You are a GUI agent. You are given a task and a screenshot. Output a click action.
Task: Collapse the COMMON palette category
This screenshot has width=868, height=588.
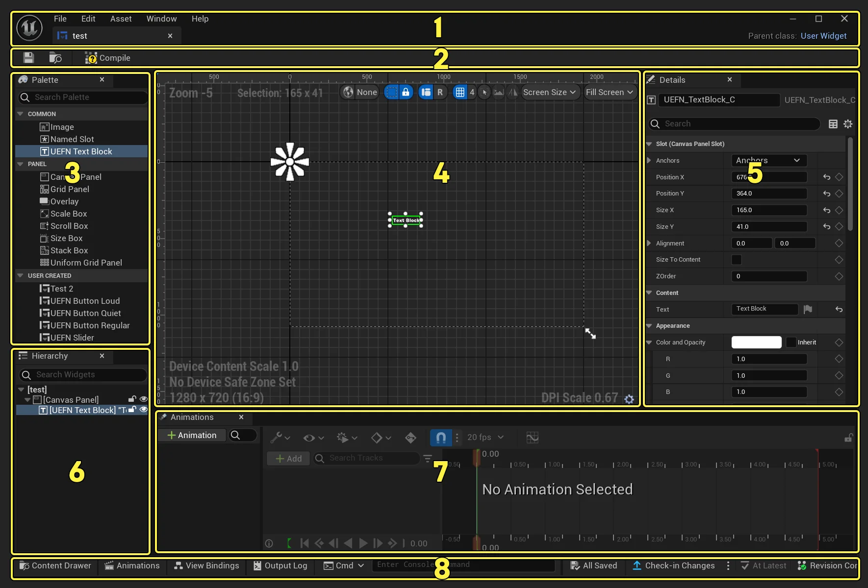tap(20, 114)
